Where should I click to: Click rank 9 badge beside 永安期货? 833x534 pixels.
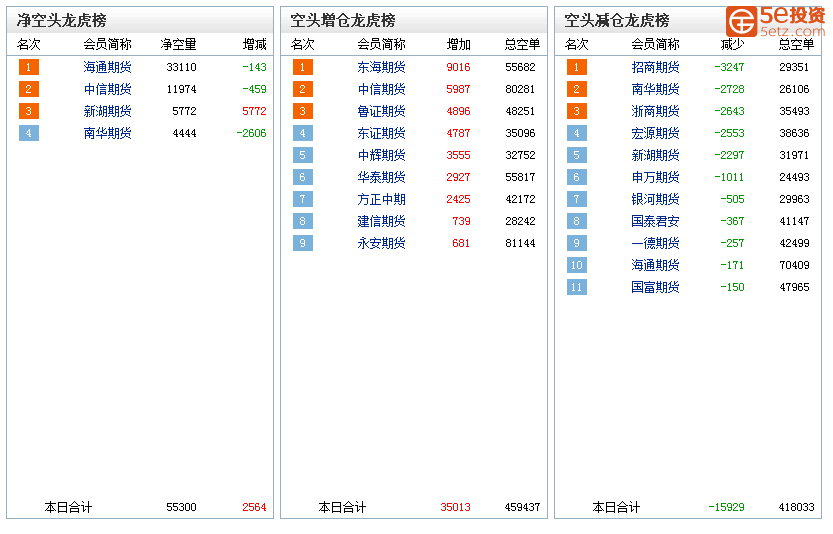coord(302,243)
